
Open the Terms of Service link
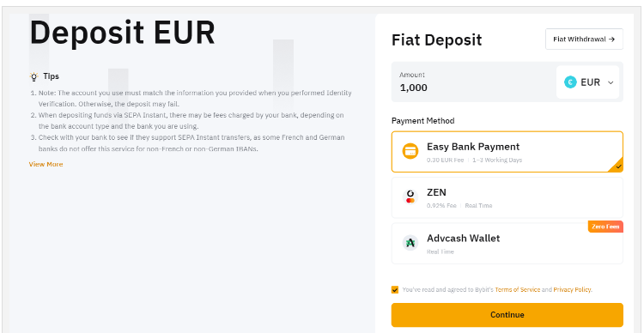518,290
